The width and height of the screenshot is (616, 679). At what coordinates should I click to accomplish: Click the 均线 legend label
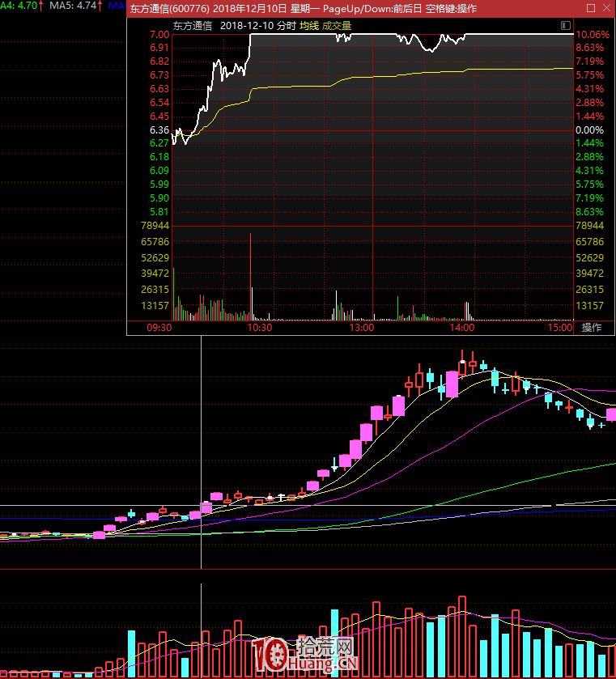click(x=308, y=26)
